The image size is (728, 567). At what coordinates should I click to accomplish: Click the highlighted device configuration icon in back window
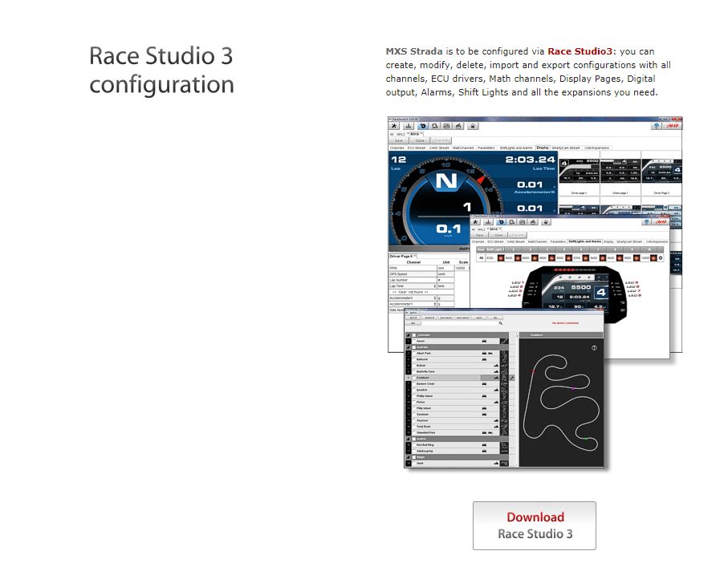(x=422, y=126)
